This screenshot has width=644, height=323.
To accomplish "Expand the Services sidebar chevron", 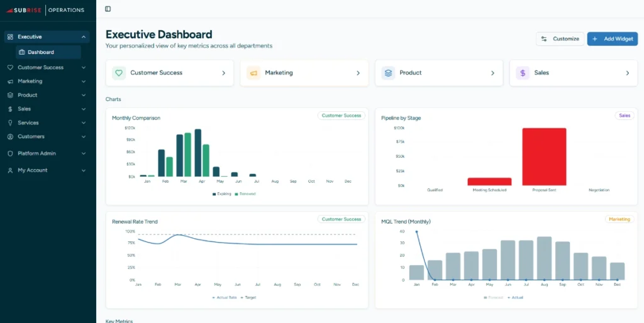I will (84, 123).
